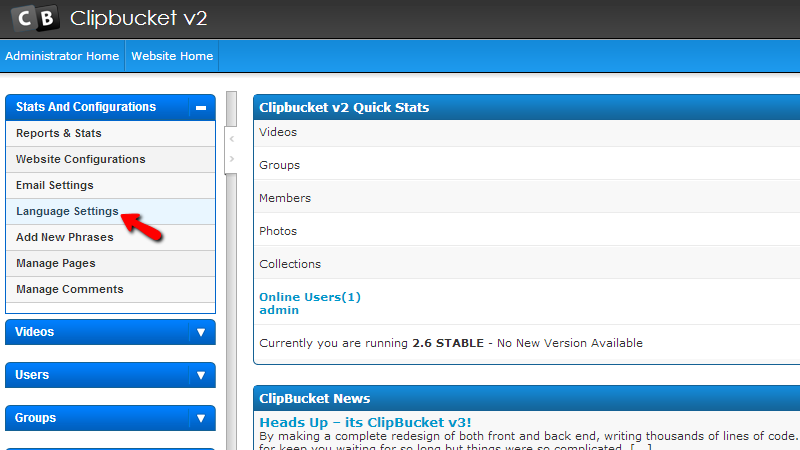Click the admin user link
The height and width of the screenshot is (450, 800).
point(279,310)
